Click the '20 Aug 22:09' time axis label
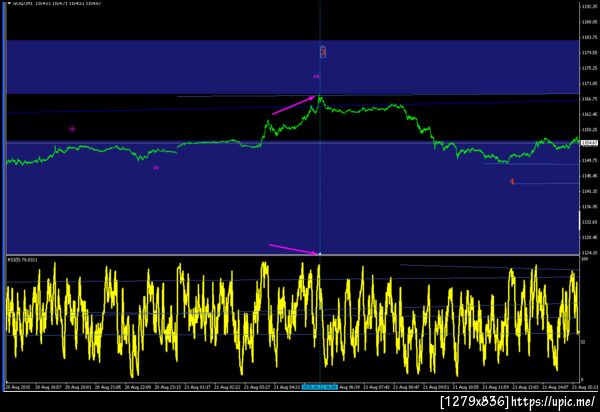 138,387
